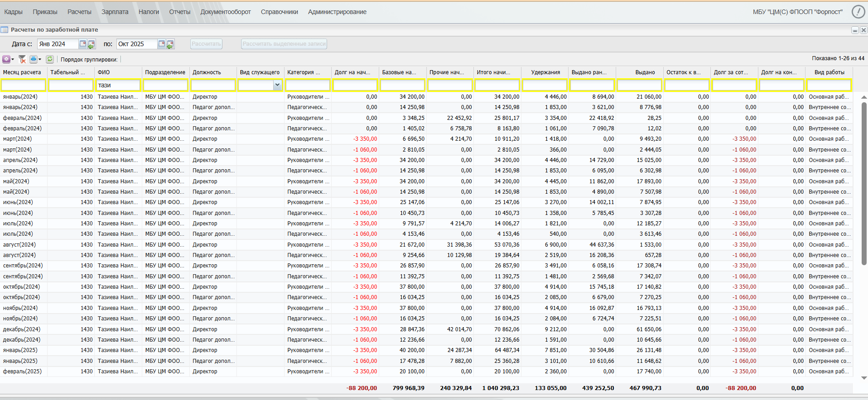Open the calendar picker for the end date
This screenshot has width=868, height=400.
coord(162,44)
